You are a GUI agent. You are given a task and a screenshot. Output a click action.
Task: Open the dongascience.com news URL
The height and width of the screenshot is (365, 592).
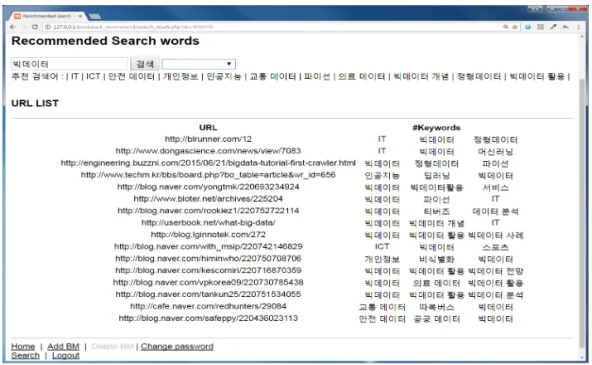coord(208,151)
